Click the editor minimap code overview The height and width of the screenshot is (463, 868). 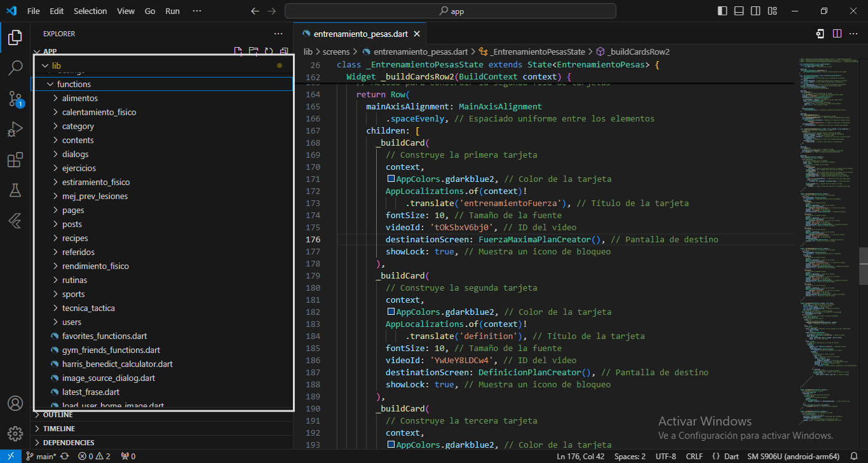coord(829,242)
